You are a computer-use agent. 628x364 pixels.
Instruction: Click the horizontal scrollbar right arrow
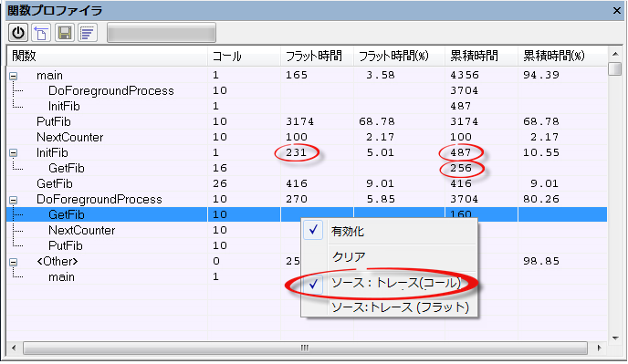tap(599, 348)
